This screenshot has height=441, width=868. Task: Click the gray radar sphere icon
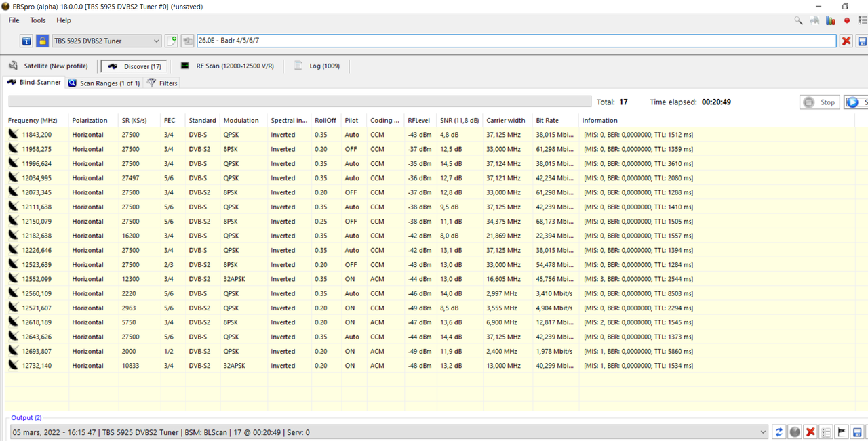[x=795, y=432]
